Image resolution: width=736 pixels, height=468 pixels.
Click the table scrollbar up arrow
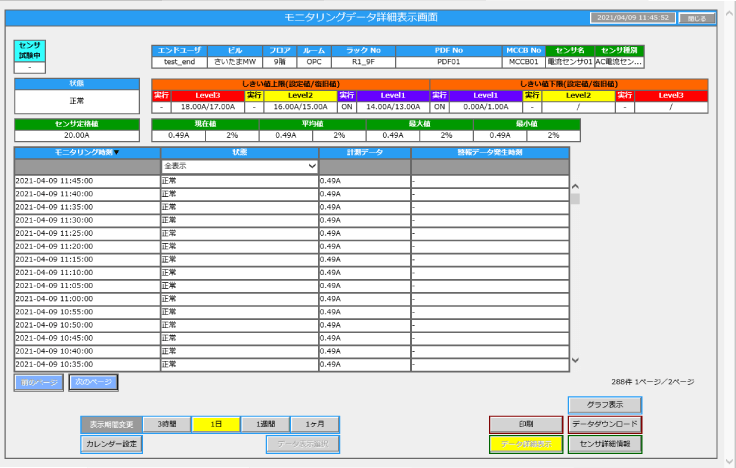pos(575,186)
